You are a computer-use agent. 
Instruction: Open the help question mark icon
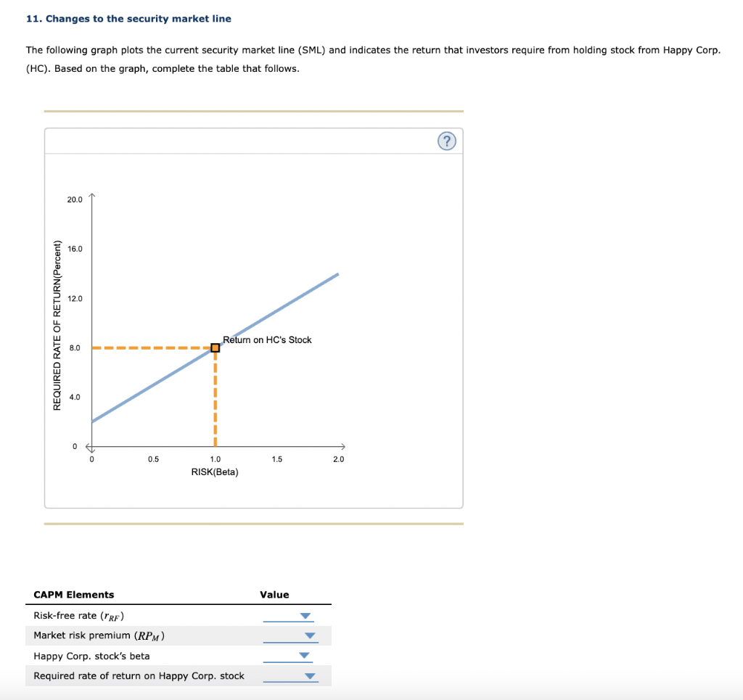click(447, 141)
